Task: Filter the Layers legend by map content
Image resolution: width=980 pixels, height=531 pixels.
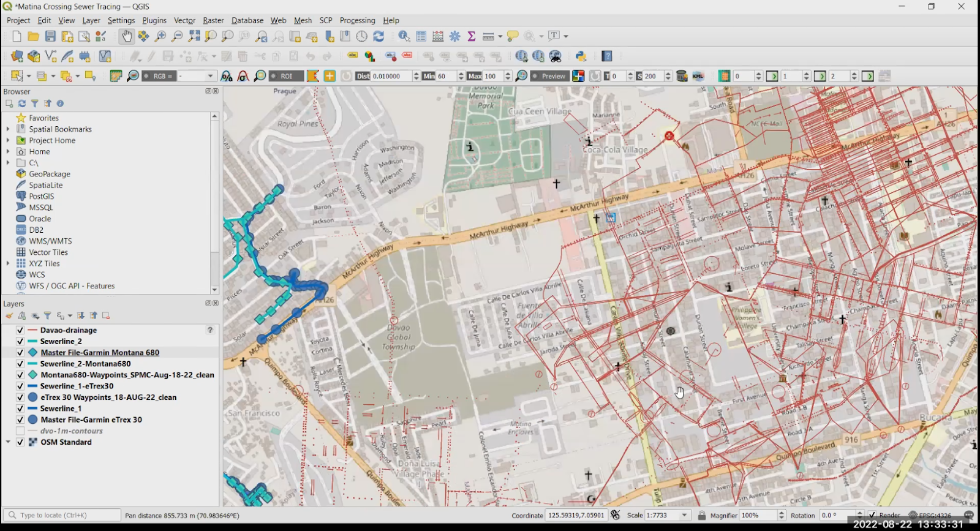Action: (x=47, y=316)
